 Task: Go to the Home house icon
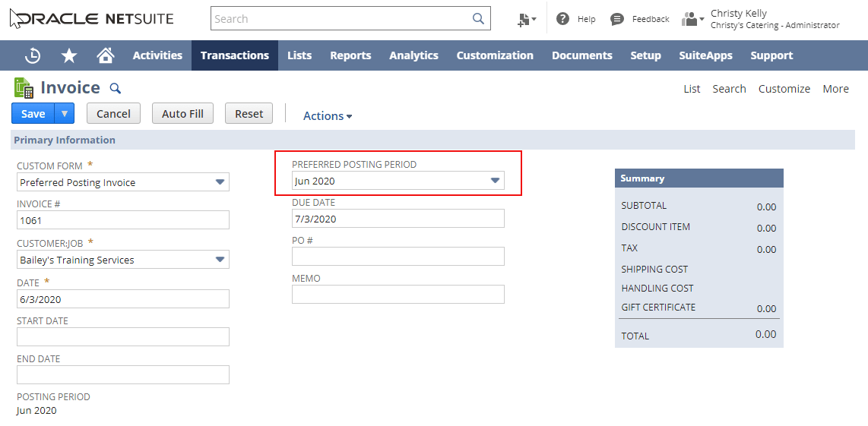(x=105, y=55)
